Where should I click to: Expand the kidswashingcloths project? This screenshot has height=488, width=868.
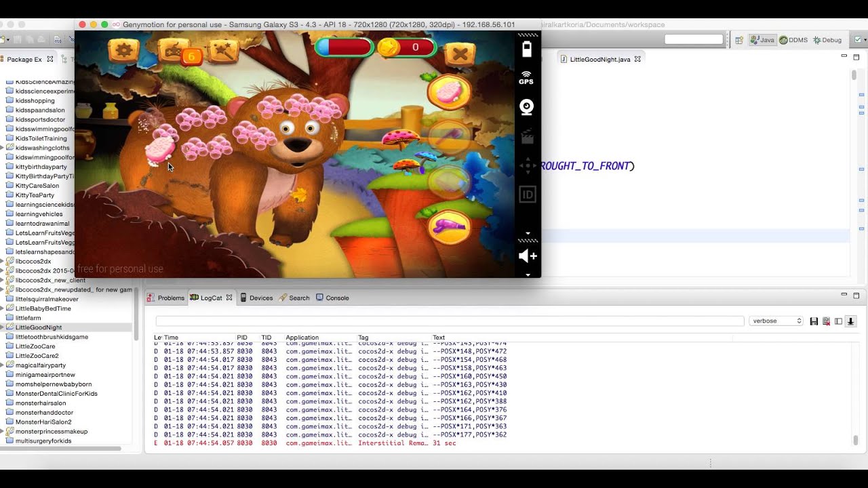(2, 148)
